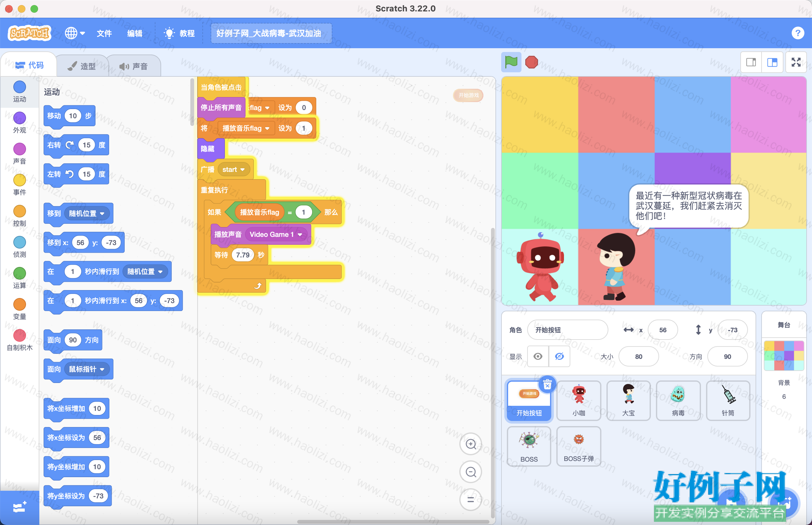This screenshot has height=525, width=812.
Task: Open the 教程 tutorials
Action: [x=180, y=33]
